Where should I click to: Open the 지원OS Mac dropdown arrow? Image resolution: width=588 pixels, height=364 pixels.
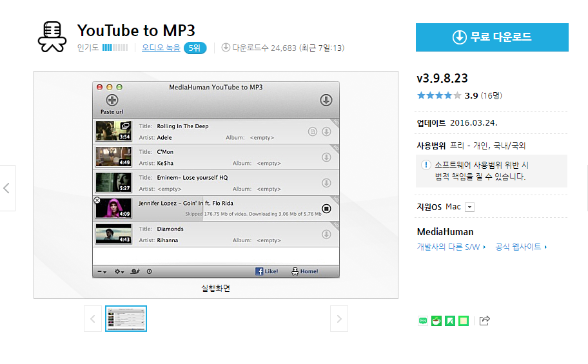[469, 207]
